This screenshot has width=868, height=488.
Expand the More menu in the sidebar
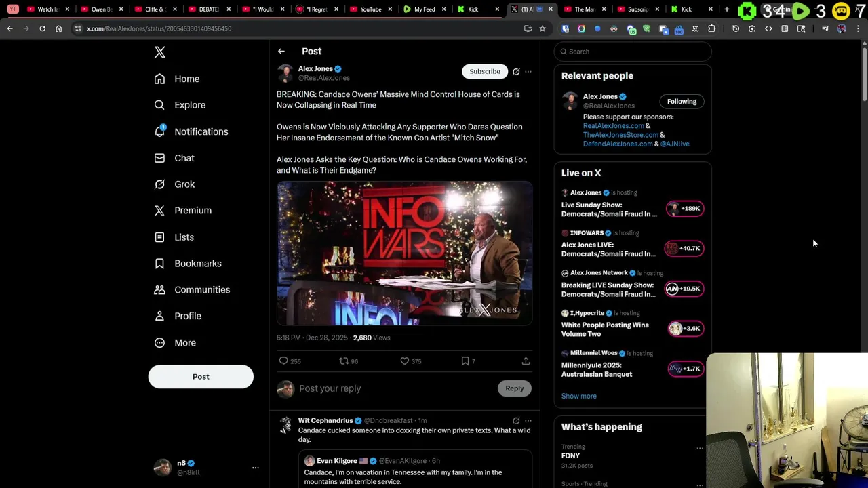click(175, 343)
